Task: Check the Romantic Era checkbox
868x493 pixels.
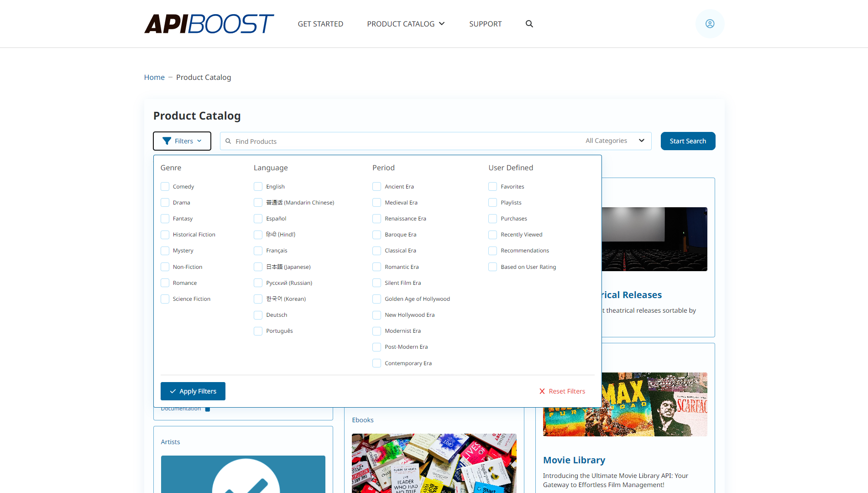Action: tap(376, 267)
